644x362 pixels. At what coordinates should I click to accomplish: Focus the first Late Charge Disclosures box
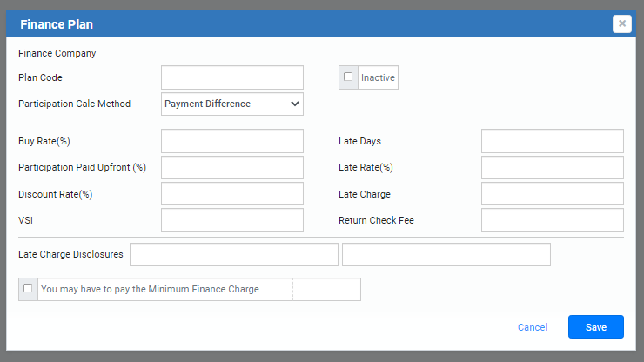(x=234, y=254)
